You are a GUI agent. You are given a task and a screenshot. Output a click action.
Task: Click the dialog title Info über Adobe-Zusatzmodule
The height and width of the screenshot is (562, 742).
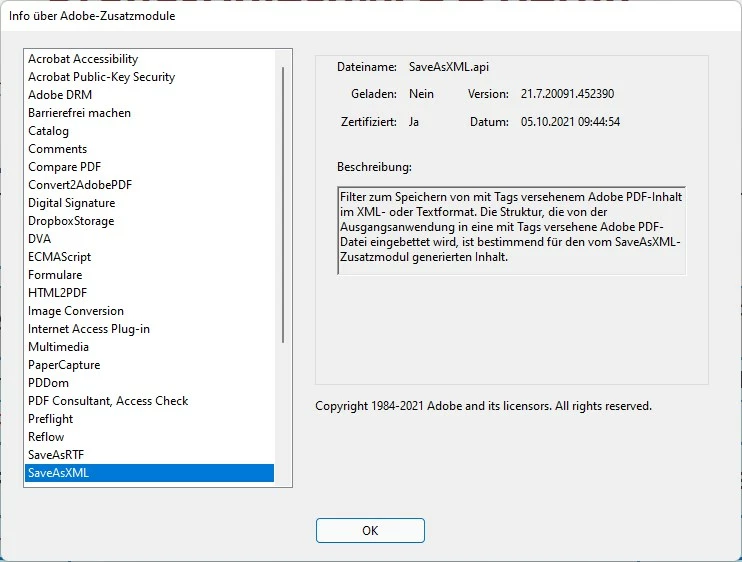92,16
